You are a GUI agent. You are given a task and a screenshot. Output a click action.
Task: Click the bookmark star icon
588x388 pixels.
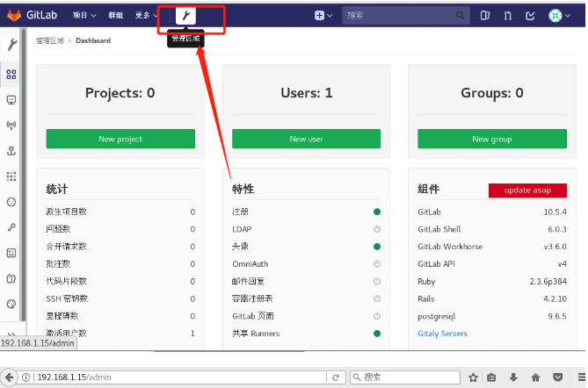(473, 377)
